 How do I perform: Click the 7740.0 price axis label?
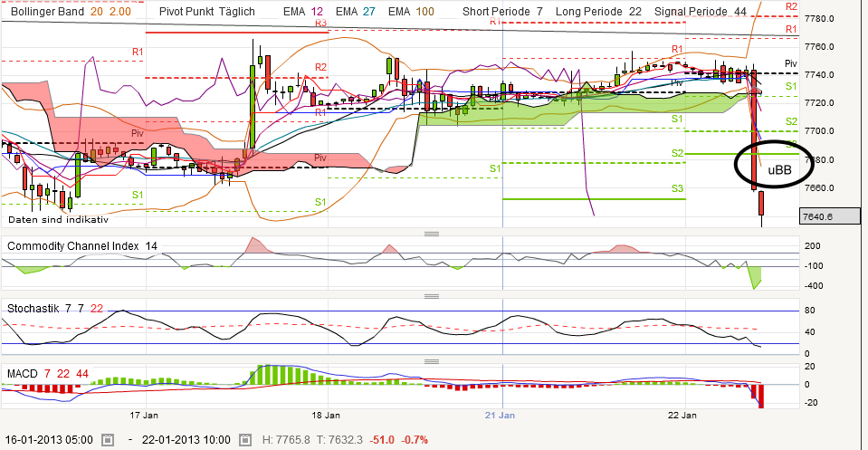[x=819, y=75]
